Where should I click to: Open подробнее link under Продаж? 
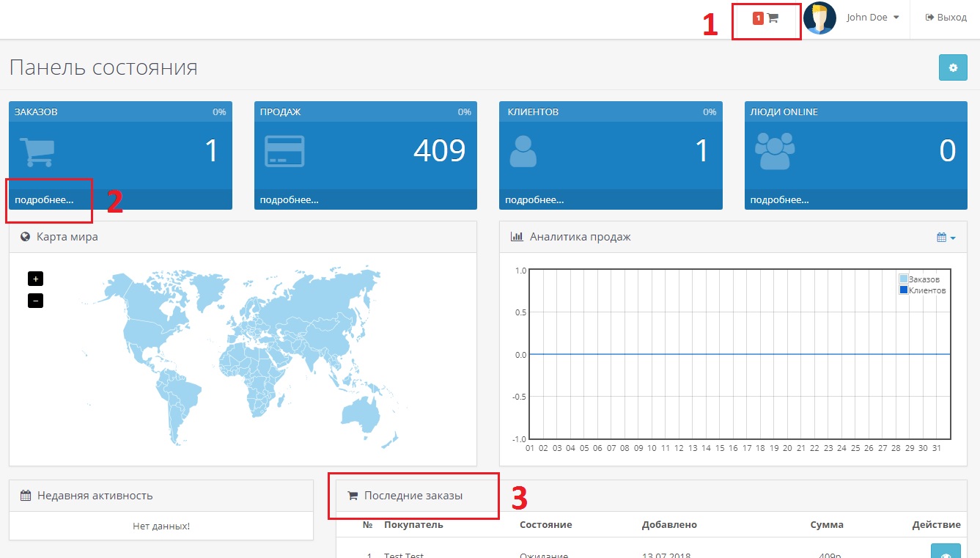coord(289,199)
